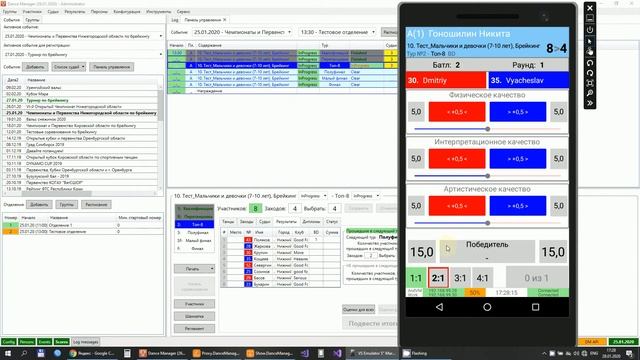
Task: Click the fit-to-screen emulator icon
Action: [x=590, y=83]
